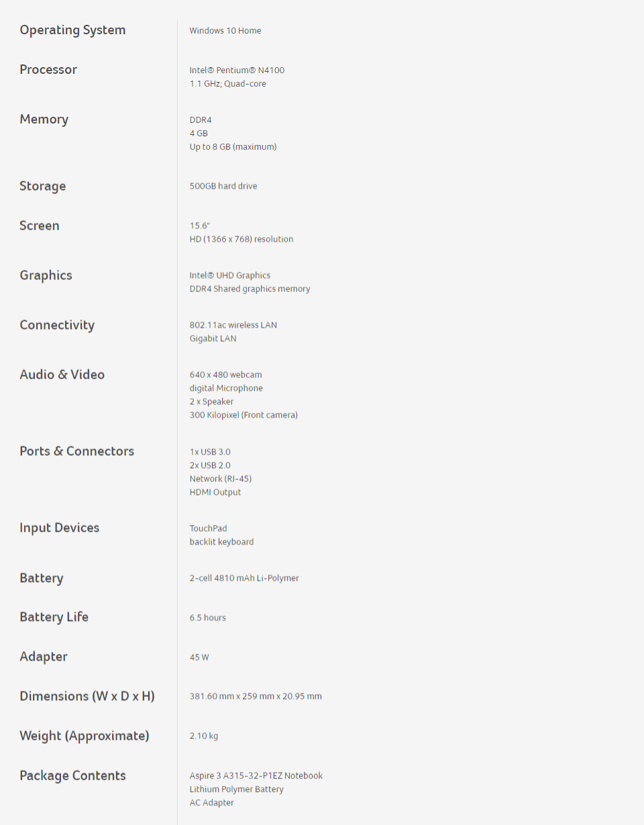This screenshot has width=644, height=825.
Task: Click 802.11ac wireless LAN entry
Action: pyautogui.click(x=233, y=326)
